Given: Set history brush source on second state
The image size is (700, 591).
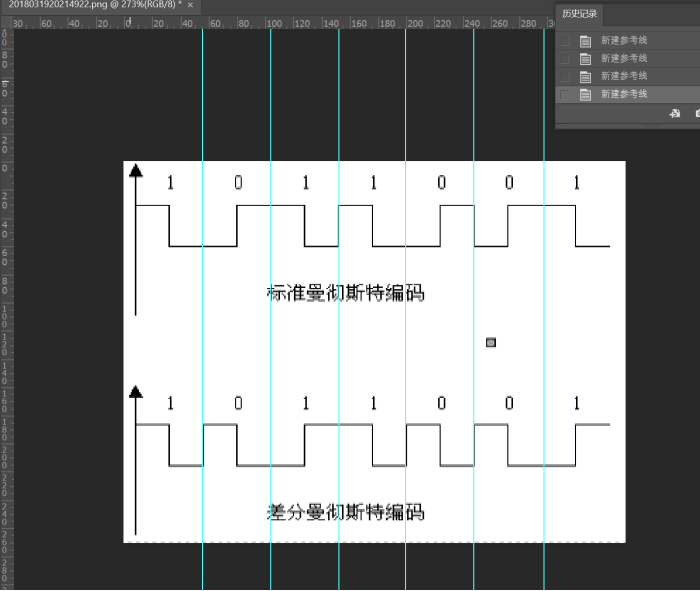Looking at the screenshot, I should coord(565,59).
